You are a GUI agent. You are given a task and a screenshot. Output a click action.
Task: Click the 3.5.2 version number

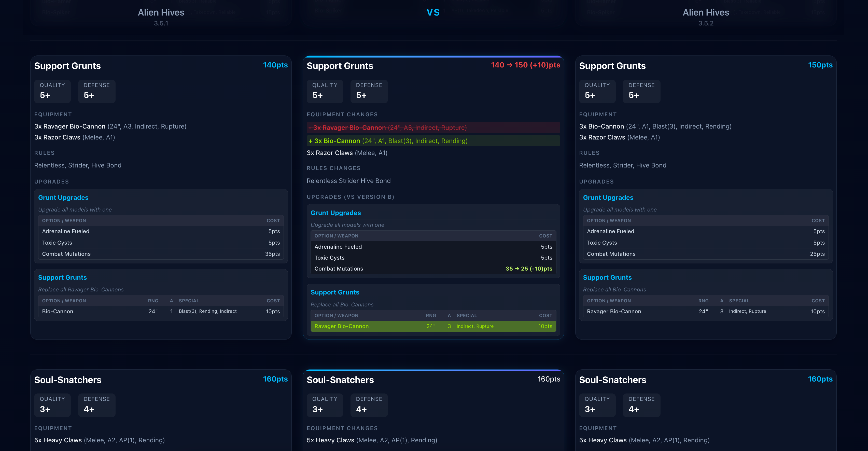(706, 23)
